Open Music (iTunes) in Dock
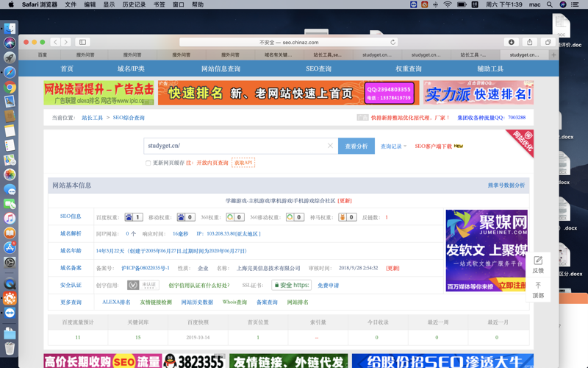Image resolution: width=588 pixels, height=368 pixels. tap(10, 218)
